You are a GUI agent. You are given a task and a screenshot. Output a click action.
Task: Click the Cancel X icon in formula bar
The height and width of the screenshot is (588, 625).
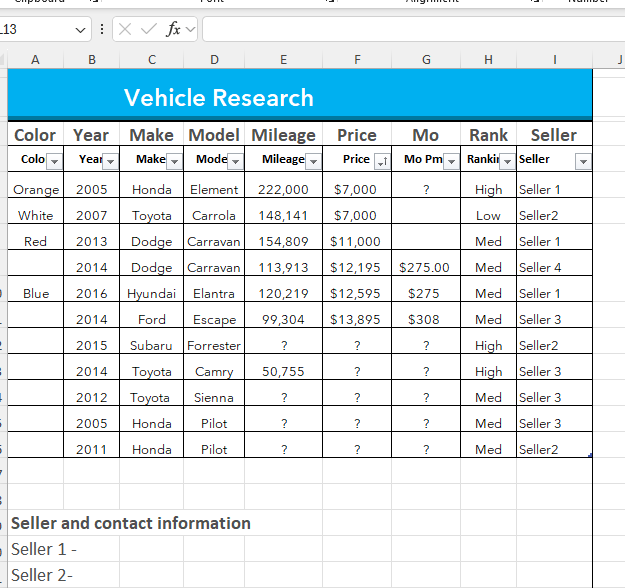tap(125, 29)
